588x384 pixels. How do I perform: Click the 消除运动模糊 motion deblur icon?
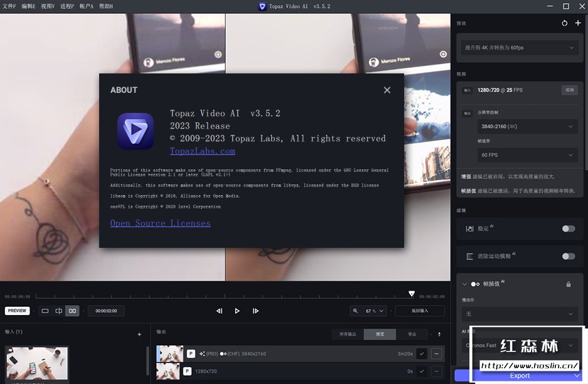coord(469,257)
